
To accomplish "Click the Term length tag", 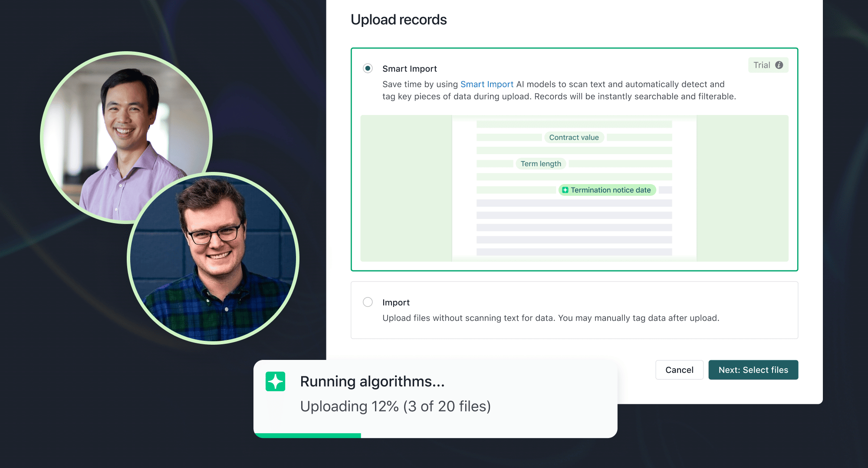I will 541,164.
